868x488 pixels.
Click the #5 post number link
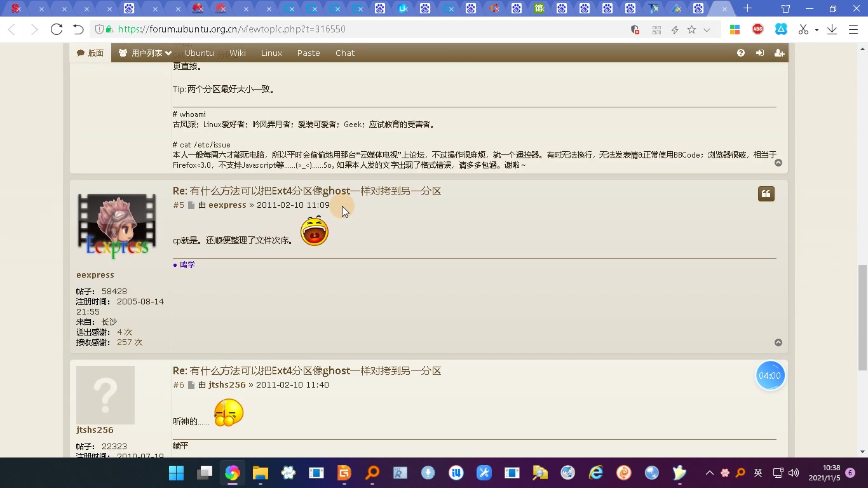pyautogui.click(x=179, y=205)
